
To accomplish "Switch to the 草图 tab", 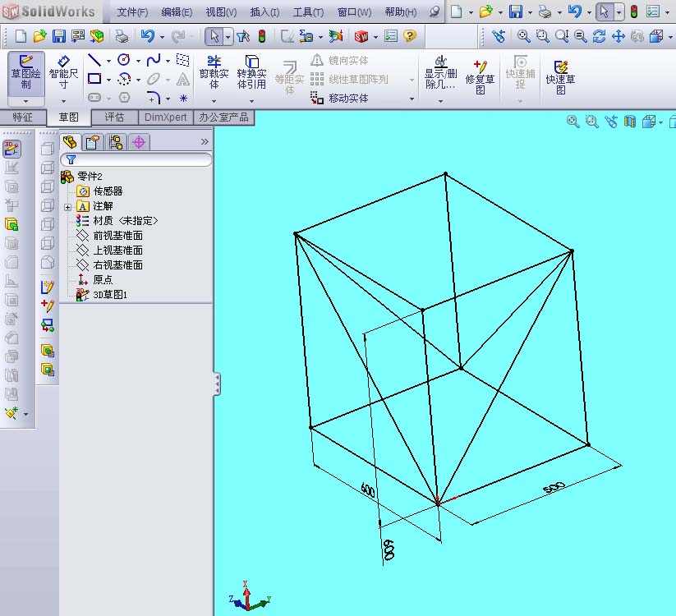I will [68, 117].
